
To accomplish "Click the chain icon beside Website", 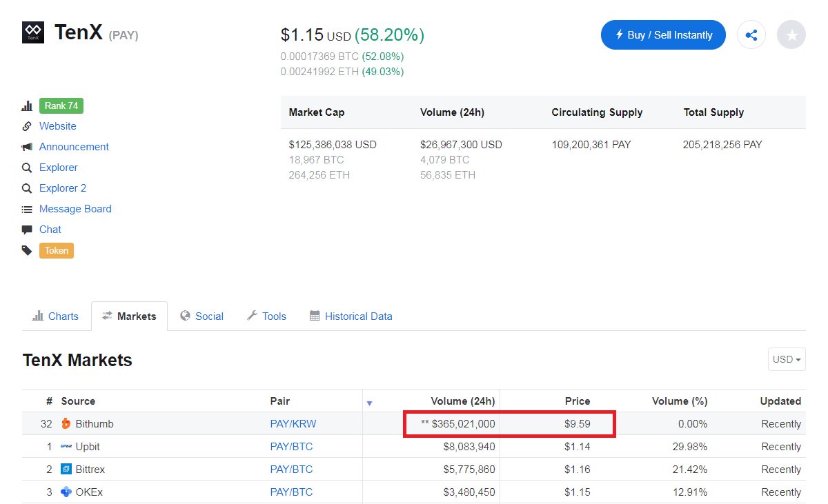I will [27, 126].
